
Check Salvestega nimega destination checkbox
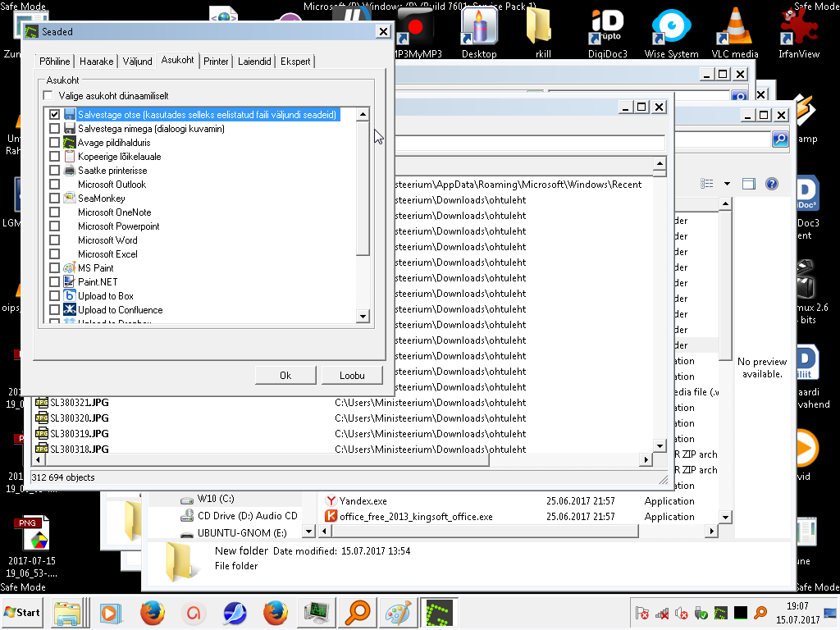[x=54, y=129]
